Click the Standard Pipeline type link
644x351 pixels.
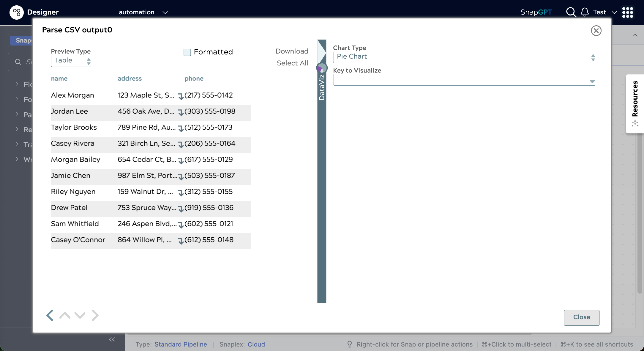(x=181, y=344)
